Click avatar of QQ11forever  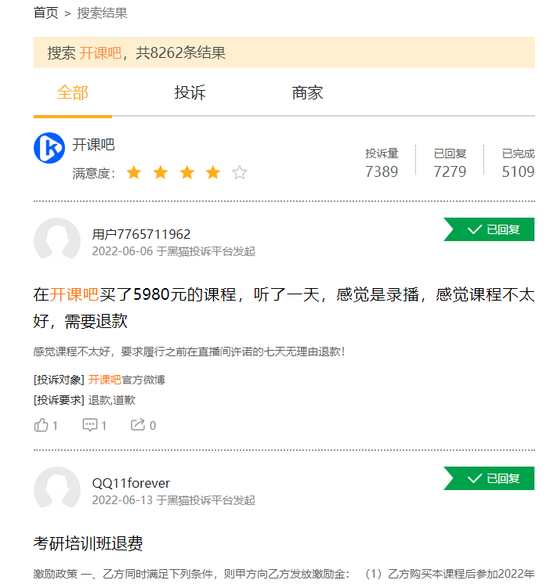click(x=57, y=489)
